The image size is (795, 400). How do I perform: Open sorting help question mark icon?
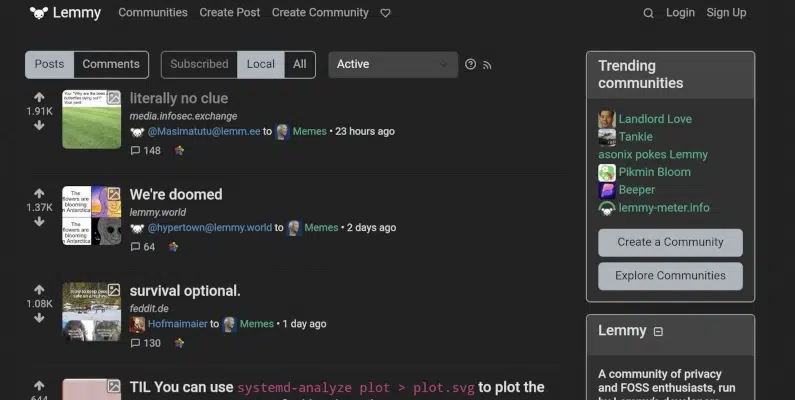click(470, 65)
